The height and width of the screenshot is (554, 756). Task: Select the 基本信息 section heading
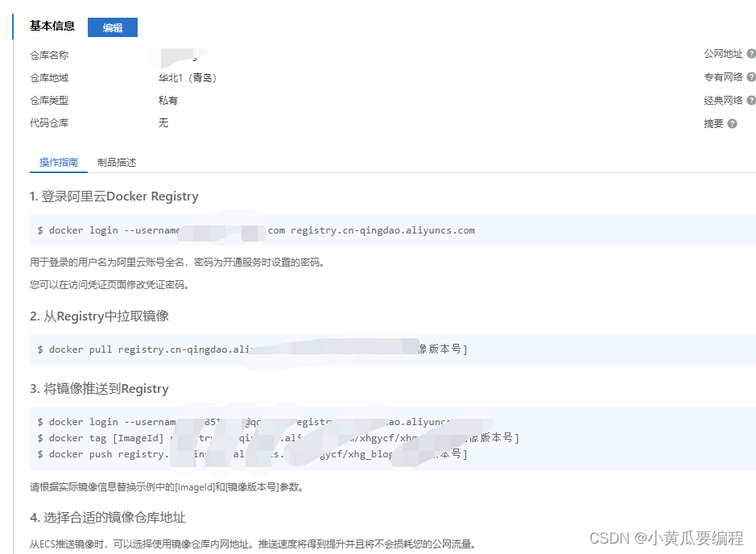[x=52, y=26]
